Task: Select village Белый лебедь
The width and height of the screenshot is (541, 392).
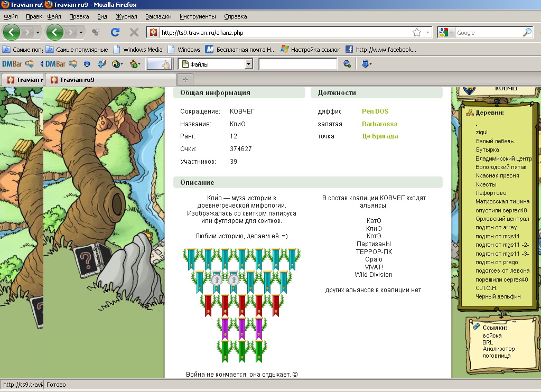Action: click(x=495, y=141)
